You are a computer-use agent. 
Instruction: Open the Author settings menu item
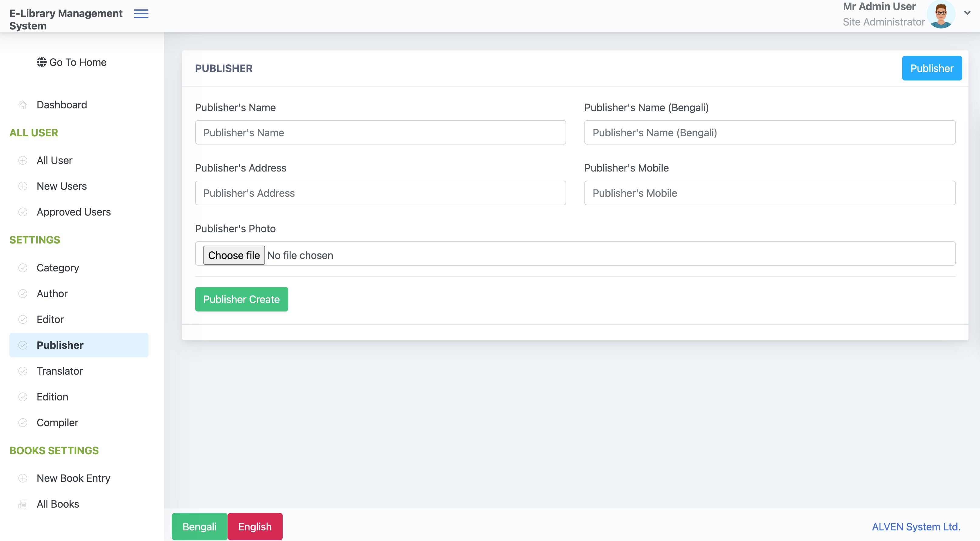79,294
